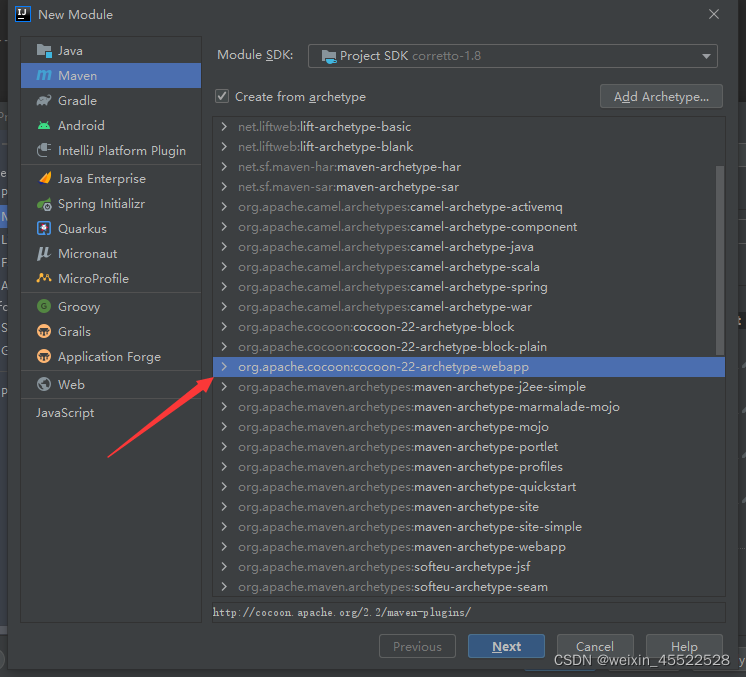Image resolution: width=746 pixels, height=677 pixels.
Task: Click the Web globe icon
Action: (44, 384)
